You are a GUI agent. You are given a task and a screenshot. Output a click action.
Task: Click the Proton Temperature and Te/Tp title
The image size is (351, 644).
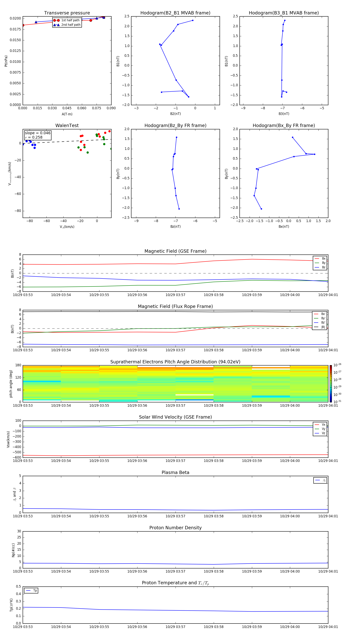click(175, 583)
